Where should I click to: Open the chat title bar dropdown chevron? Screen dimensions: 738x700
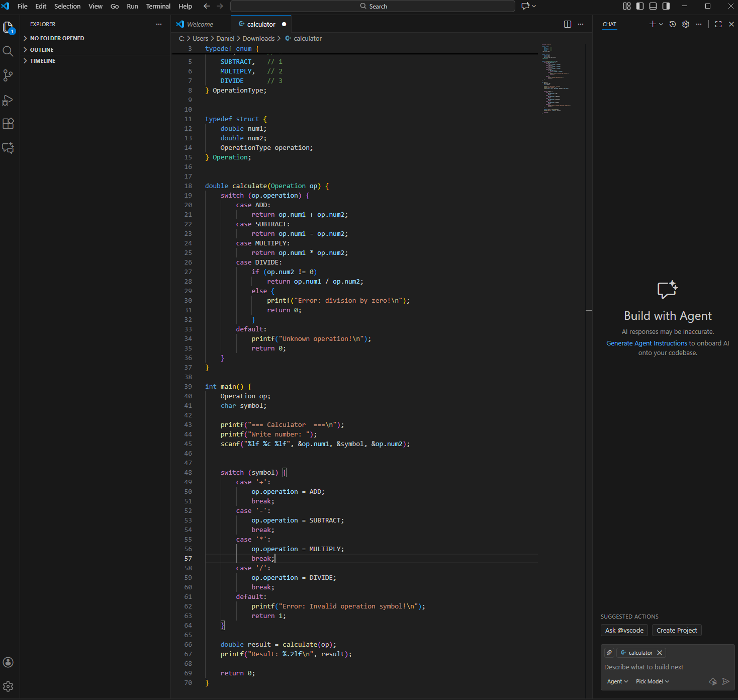pyautogui.click(x=534, y=6)
